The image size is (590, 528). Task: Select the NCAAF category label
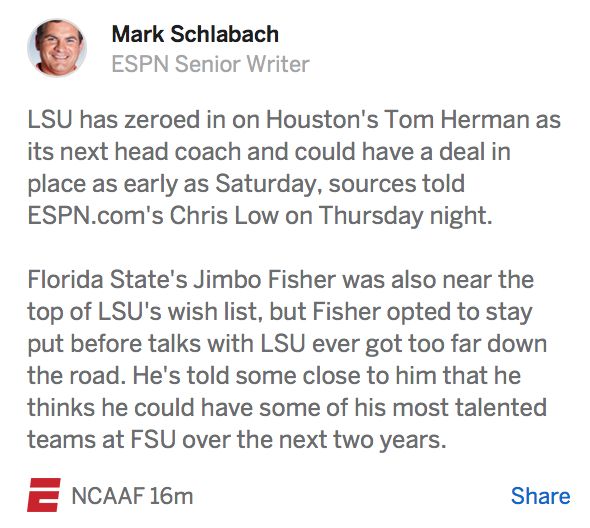pos(108,496)
